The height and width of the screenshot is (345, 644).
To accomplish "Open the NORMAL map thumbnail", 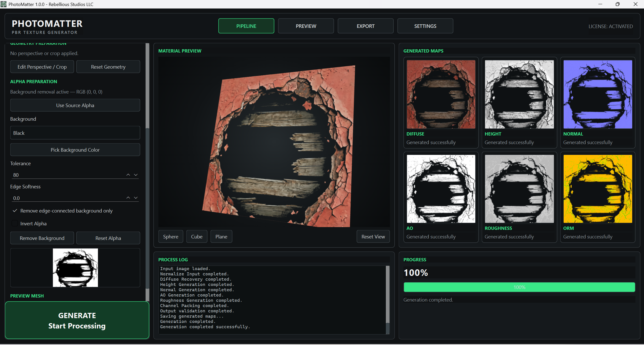I will click(598, 94).
